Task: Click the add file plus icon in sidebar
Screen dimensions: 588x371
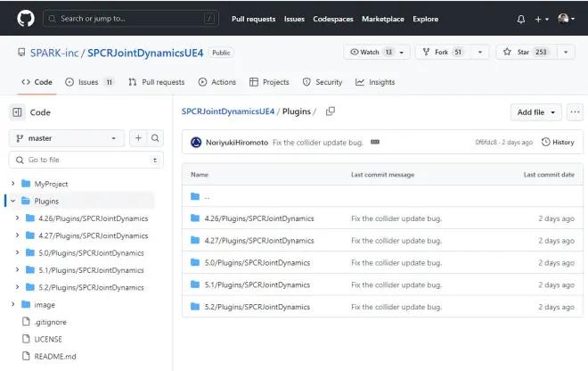Action: tap(138, 138)
